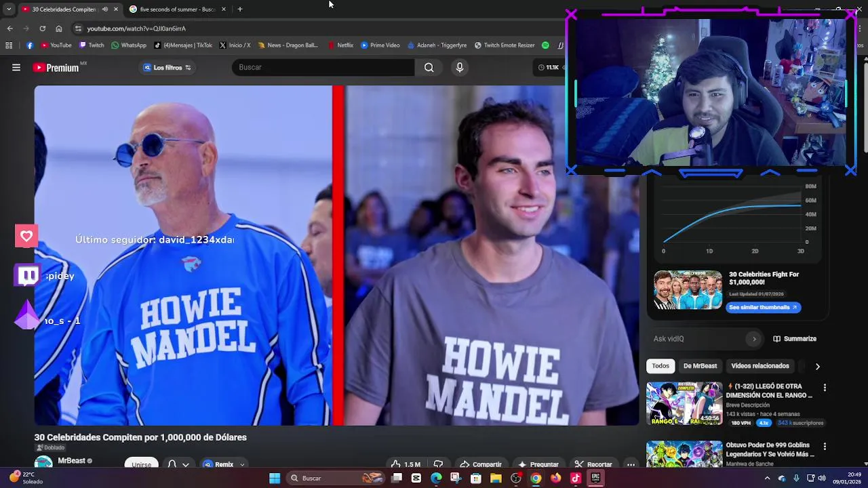The image size is (868, 488).
Task: Open more video actions ellipsis
Action: (x=631, y=464)
